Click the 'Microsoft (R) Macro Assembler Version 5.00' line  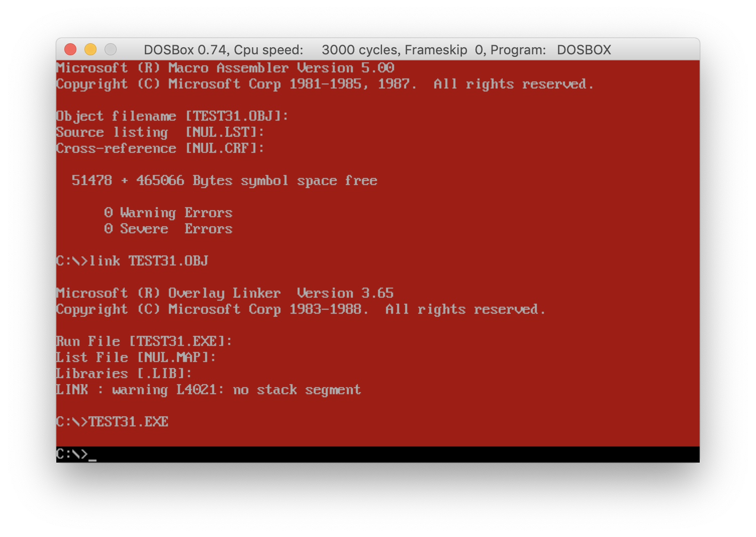[x=225, y=68]
